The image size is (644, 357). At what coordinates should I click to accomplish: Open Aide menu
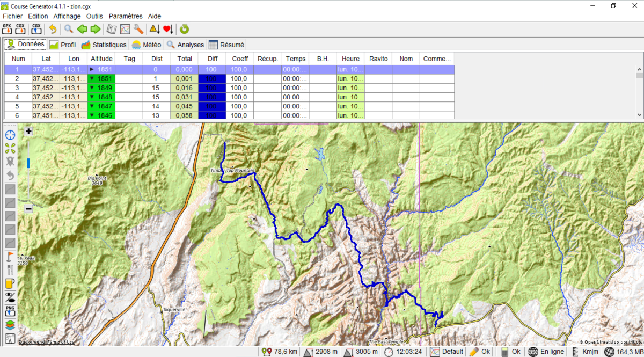click(x=155, y=16)
